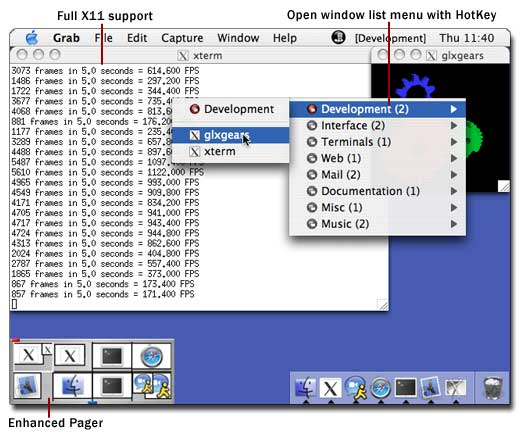Screen dimensions: 520x432
Task: Click line '1486 frames in 5.0 seconds = 297.200 FPS'
Action: point(105,81)
